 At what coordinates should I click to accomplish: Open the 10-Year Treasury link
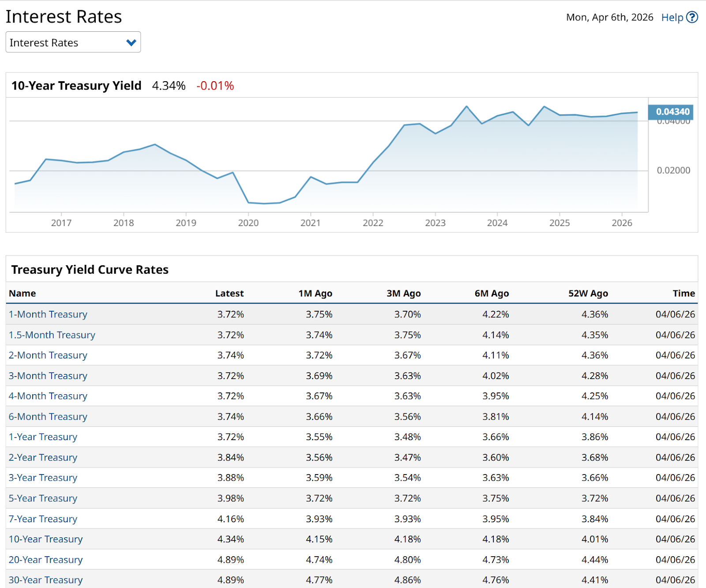pyautogui.click(x=46, y=539)
